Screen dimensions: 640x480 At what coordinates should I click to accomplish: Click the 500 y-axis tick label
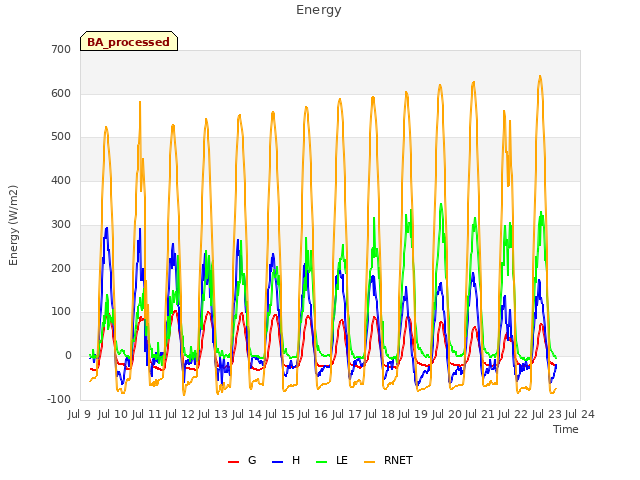point(61,137)
